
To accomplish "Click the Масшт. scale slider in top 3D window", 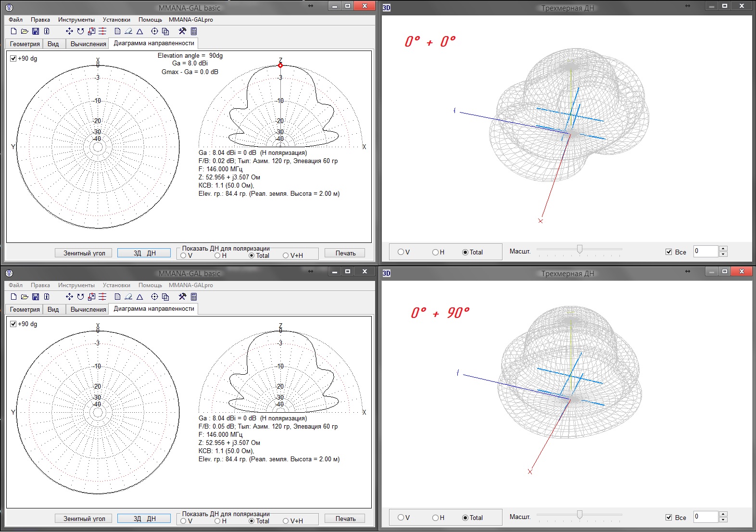I will [x=580, y=249].
